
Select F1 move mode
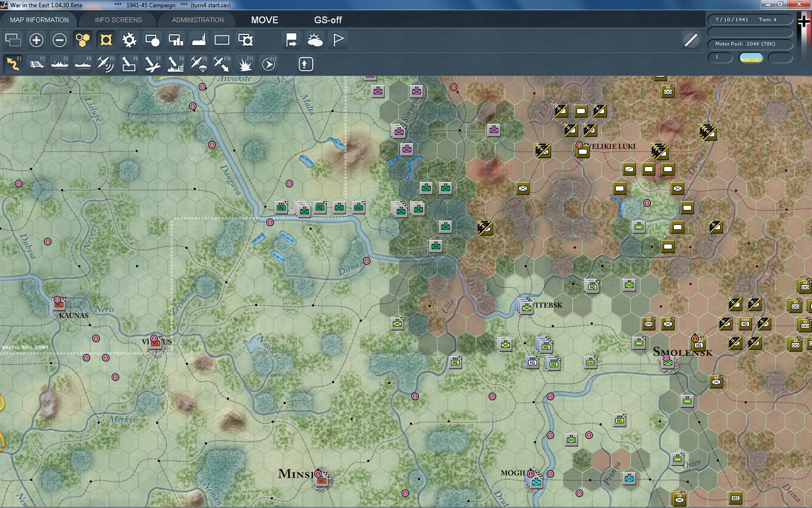tap(13, 63)
